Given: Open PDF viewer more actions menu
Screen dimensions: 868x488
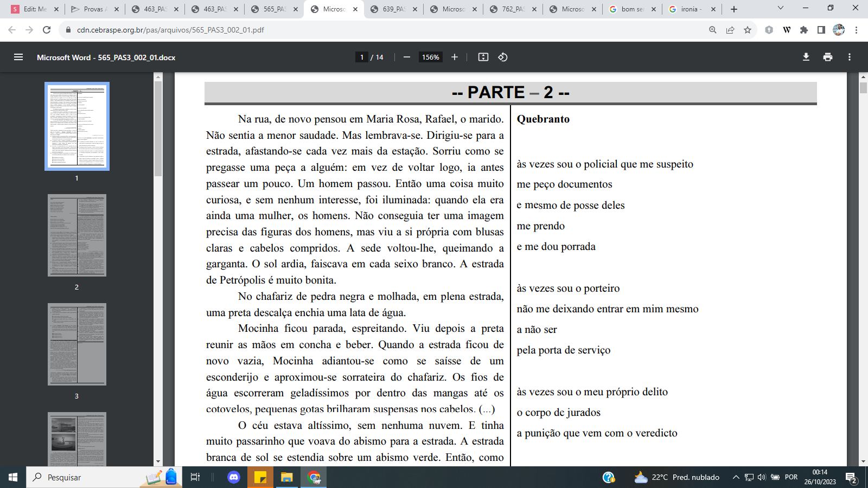Looking at the screenshot, I should [x=850, y=57].
